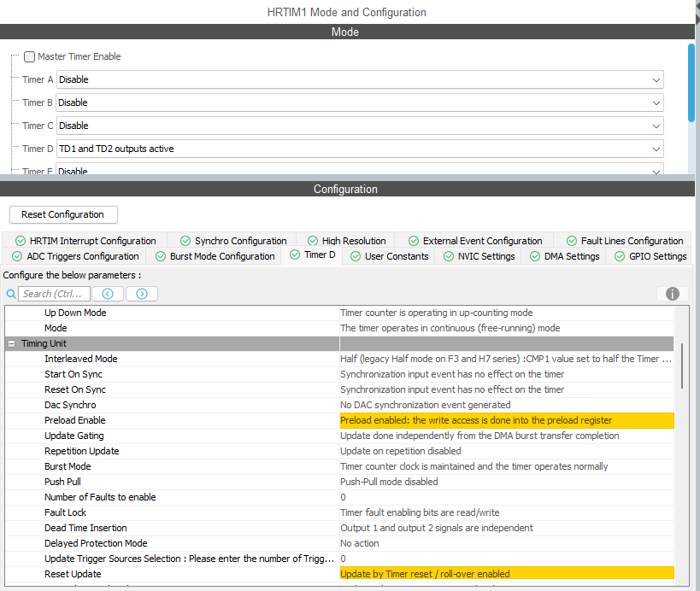
Task: Switch to User Constants tab
Action: click(x=389, y=256)
